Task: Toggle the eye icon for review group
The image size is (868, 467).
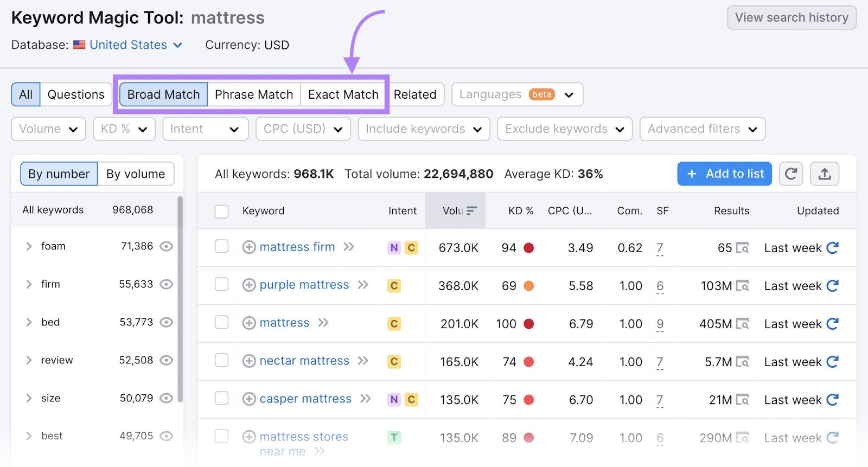Action: tap(167, 360)
